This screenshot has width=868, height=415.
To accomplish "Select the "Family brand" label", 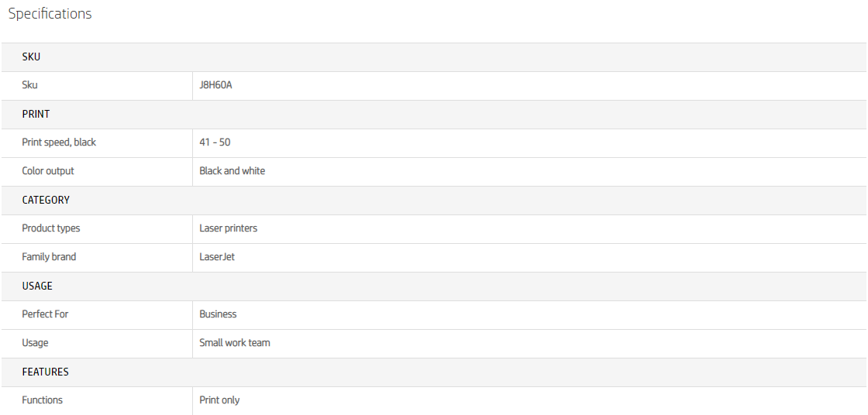I will [49, 257].
